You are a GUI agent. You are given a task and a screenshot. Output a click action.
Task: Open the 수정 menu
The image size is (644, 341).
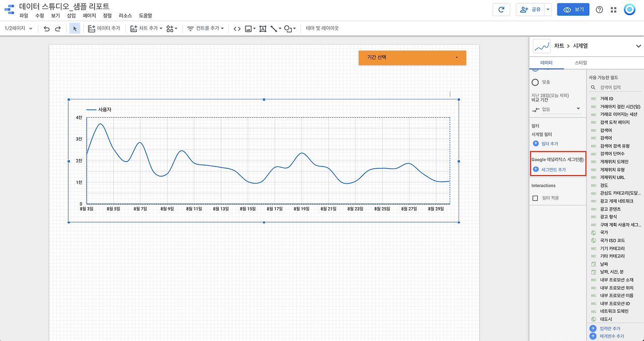[40, 16]
